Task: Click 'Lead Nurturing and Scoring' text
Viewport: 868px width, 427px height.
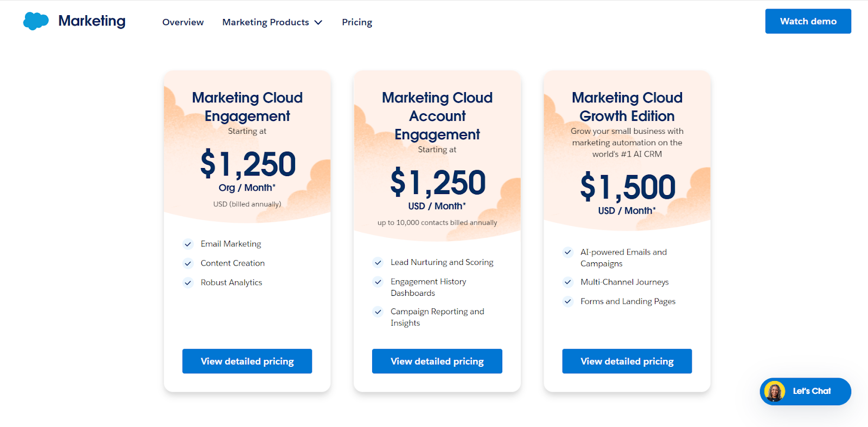Action: click(x=442, y=262)
